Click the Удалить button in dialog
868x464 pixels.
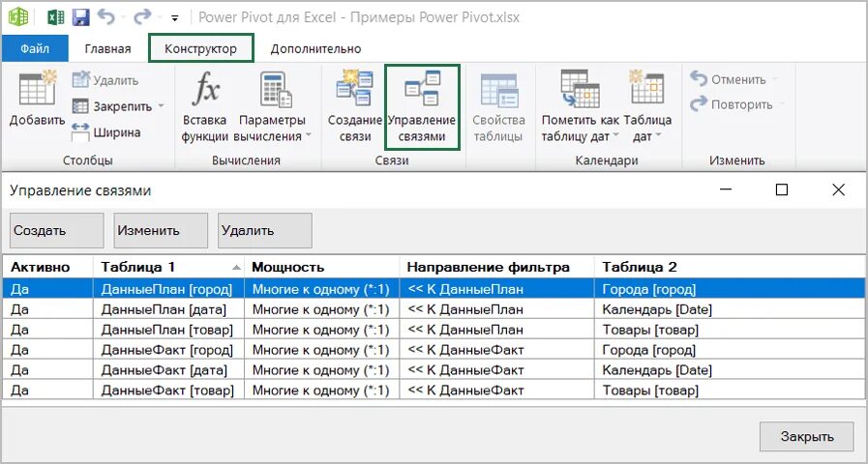coord(264,231)
